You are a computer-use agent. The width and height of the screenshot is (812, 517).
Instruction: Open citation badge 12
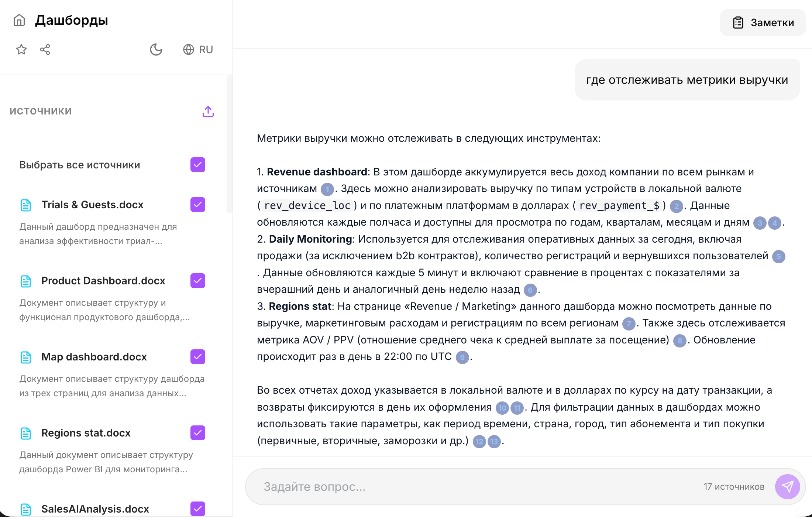(x=479, y=442)
